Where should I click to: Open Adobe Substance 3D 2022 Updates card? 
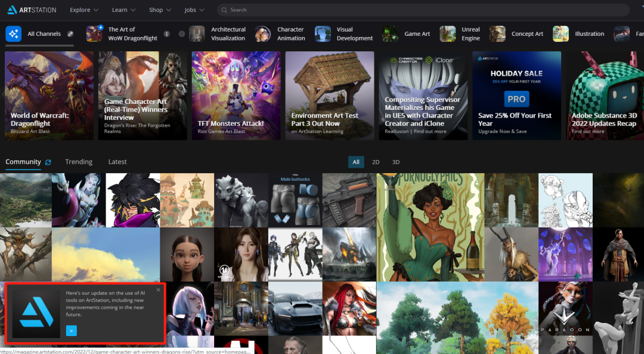(x=605, y=96)
